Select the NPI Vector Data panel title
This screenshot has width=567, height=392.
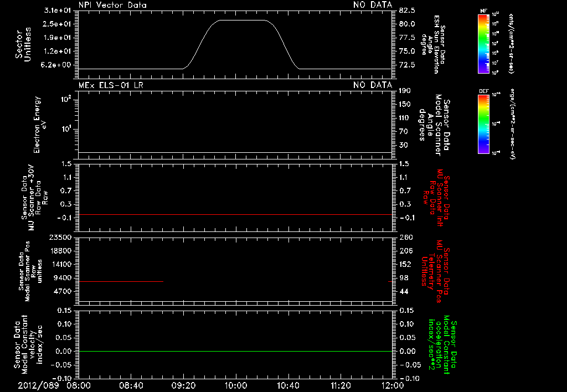point(112,5)
